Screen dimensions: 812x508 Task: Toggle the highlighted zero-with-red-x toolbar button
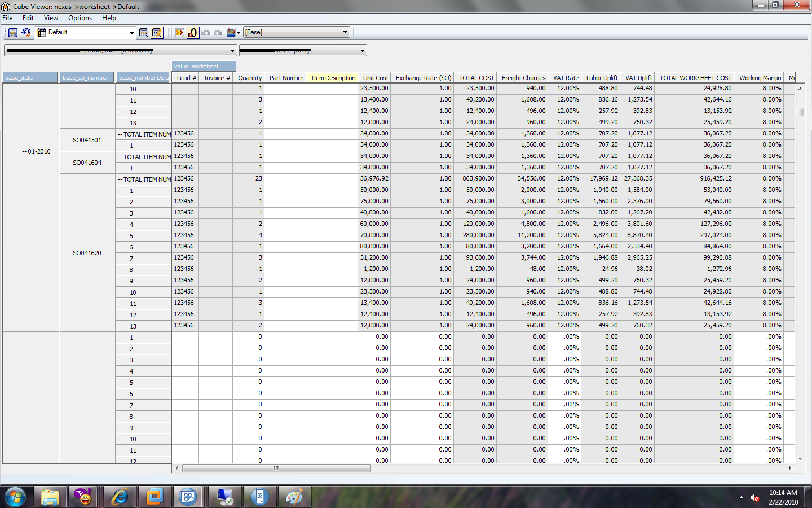click(x=193, y=33)
